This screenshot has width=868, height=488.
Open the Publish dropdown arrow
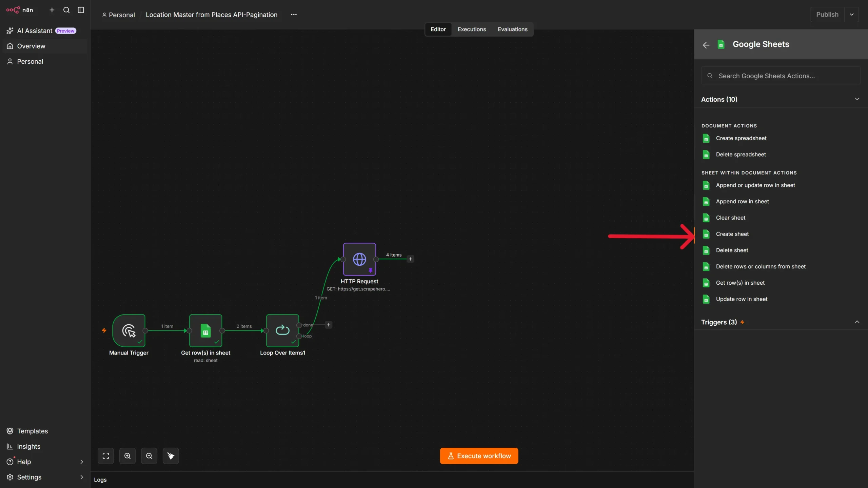(851, 15)
